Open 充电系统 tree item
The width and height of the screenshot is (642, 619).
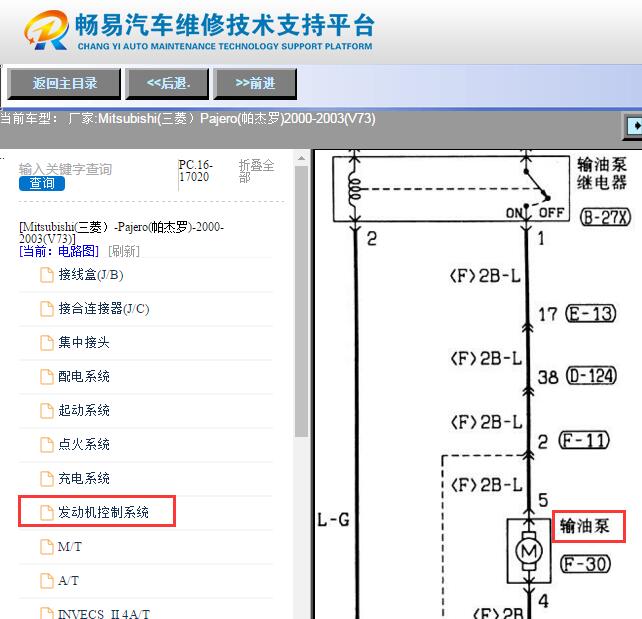tap(84, 478)
